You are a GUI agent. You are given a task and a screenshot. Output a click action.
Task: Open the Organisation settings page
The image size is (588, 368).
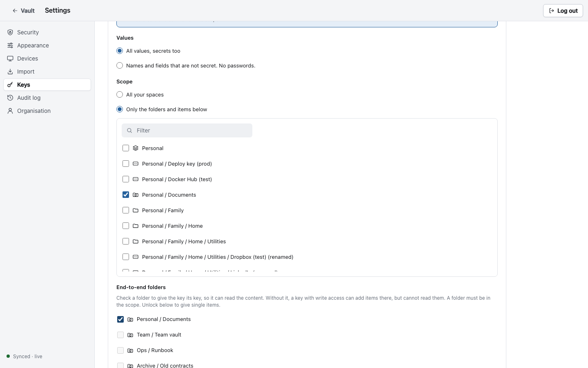point(47,111)
